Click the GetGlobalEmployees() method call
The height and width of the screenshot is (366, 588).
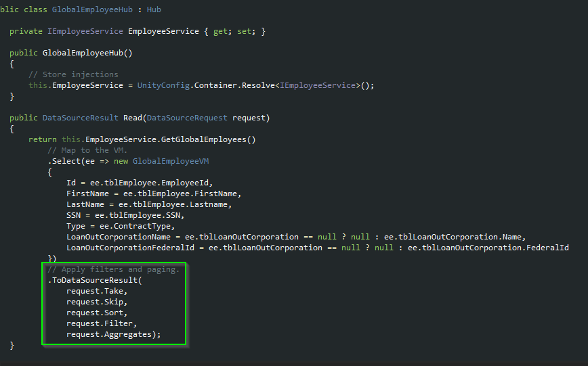coord(209,140)
